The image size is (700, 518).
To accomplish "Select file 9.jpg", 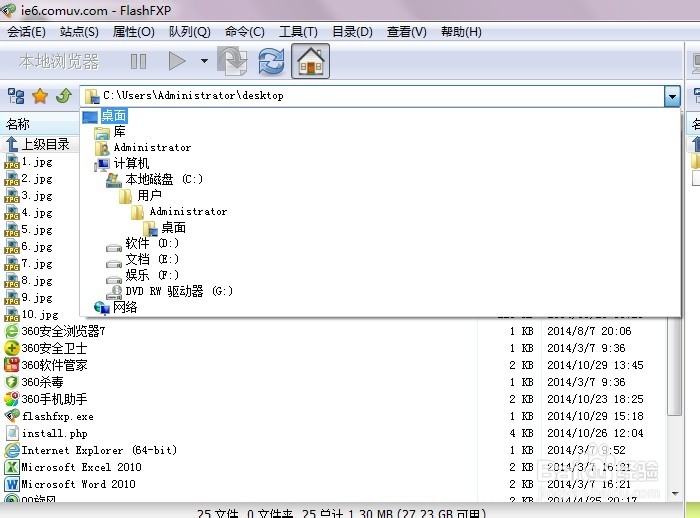I will 37,297.
